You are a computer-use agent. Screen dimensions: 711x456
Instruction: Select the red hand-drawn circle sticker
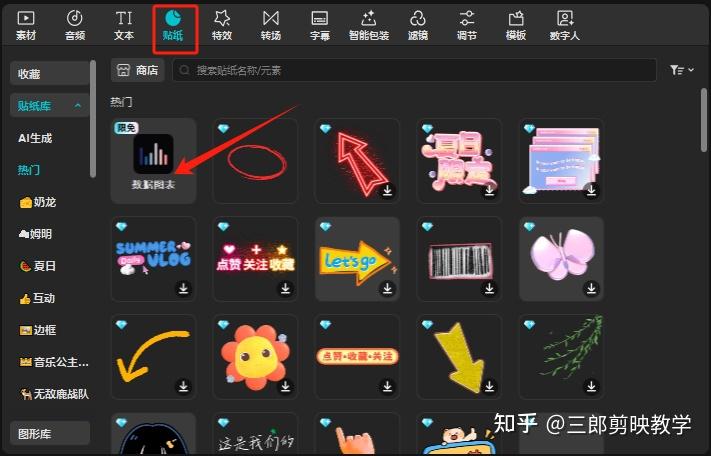click(x=255, y=160)
